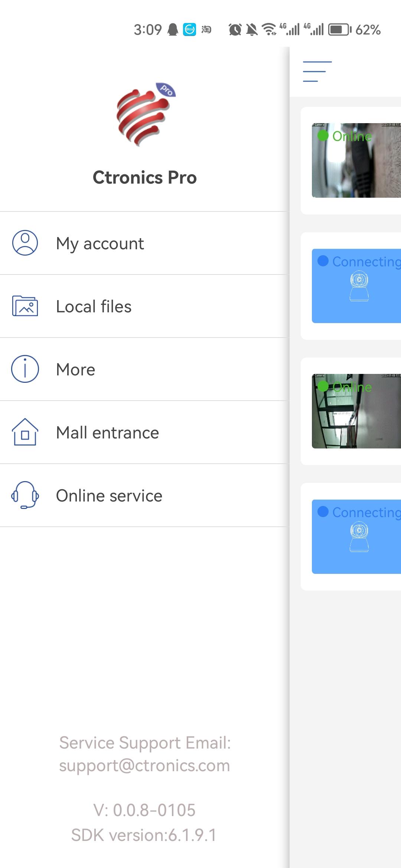This screenshot has height=868, width=401.
Task: Close drawer via hamburger menu icon
Action: coord(317,72)
